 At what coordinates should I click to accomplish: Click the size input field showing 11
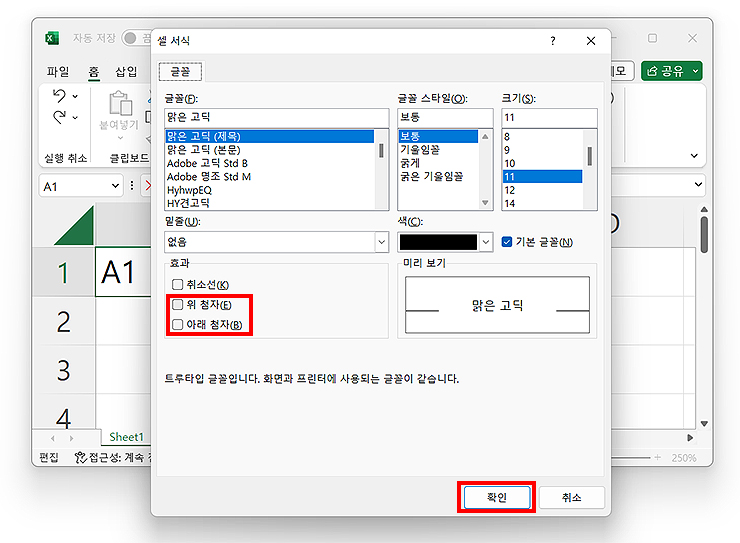[549, 117]
